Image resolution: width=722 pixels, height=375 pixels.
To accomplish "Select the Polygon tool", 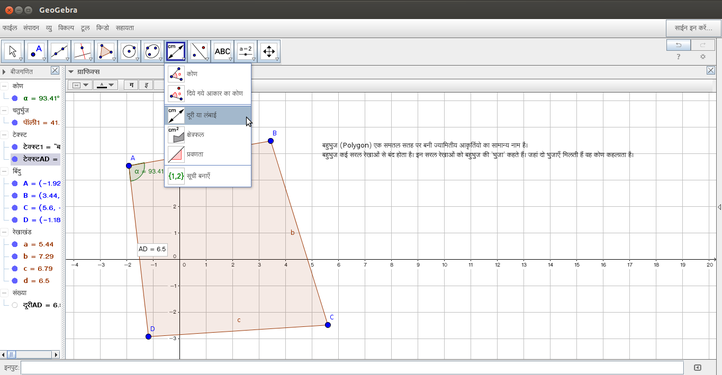I will tap(106, 52).
